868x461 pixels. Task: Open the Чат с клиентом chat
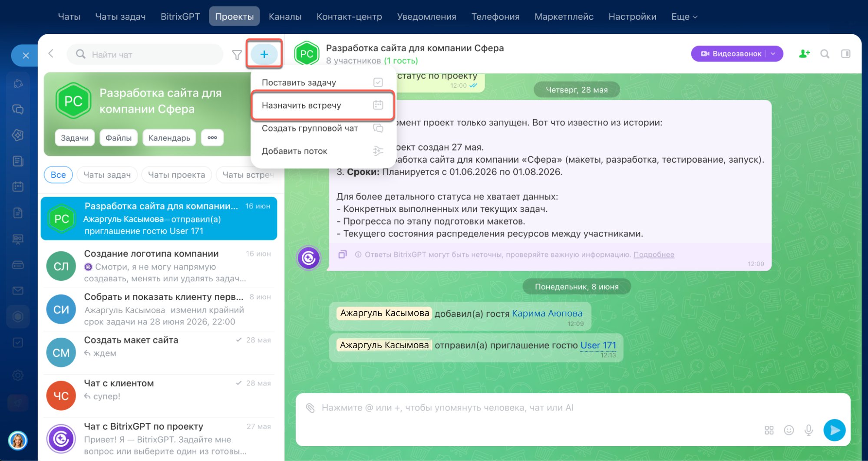point(159,395)
